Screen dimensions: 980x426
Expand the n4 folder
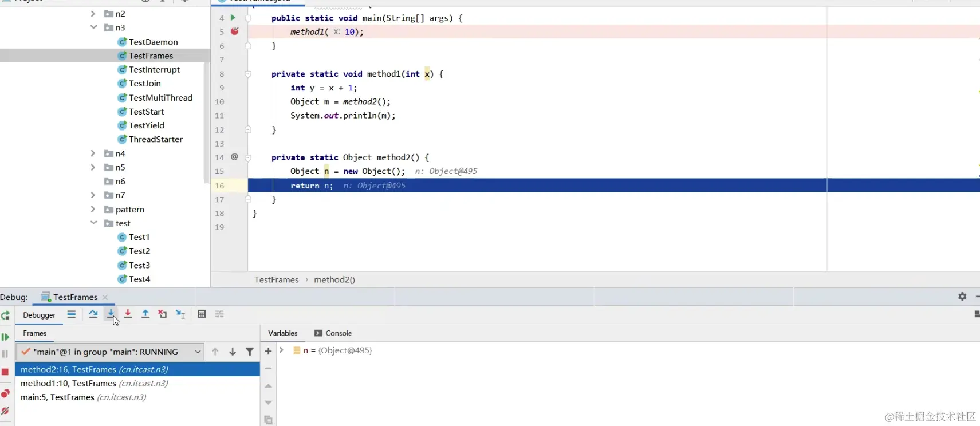coord(93,153)
